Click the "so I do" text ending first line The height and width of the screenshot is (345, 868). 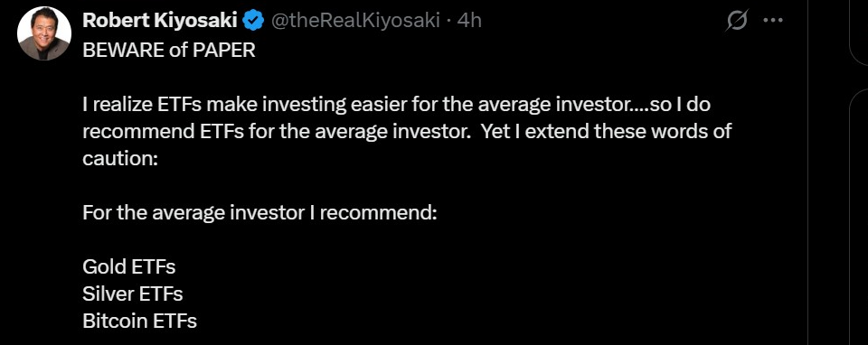coord(680,105)
